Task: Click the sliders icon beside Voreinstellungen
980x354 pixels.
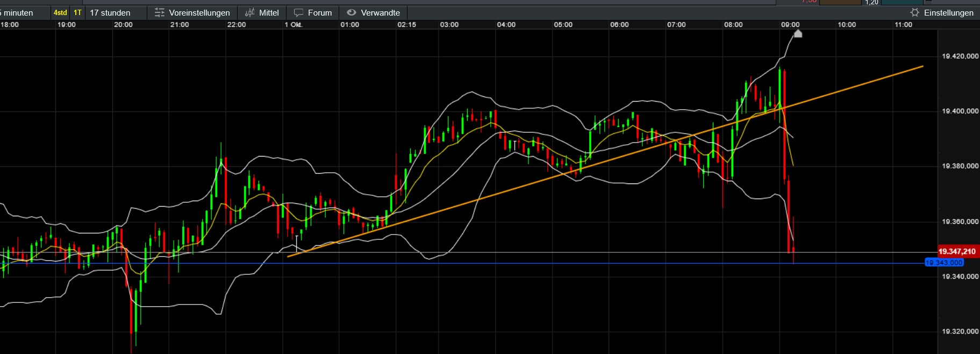Action: 159,12
